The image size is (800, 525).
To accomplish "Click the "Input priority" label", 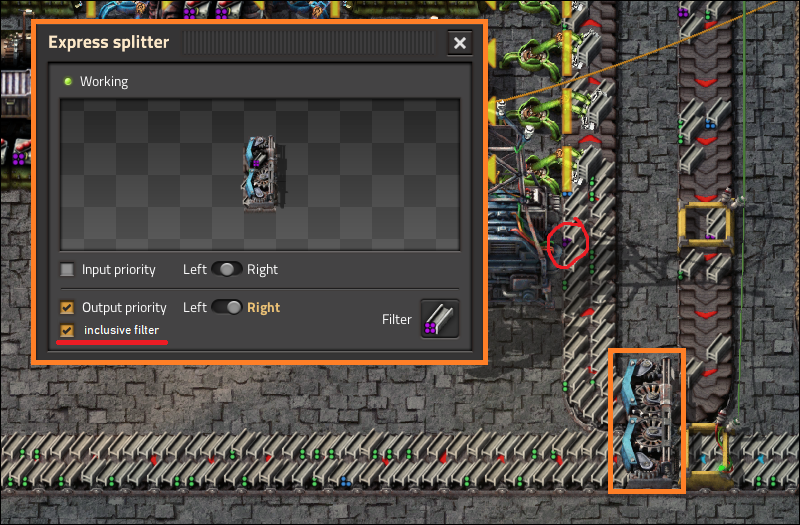I will (x=118, y=269).
